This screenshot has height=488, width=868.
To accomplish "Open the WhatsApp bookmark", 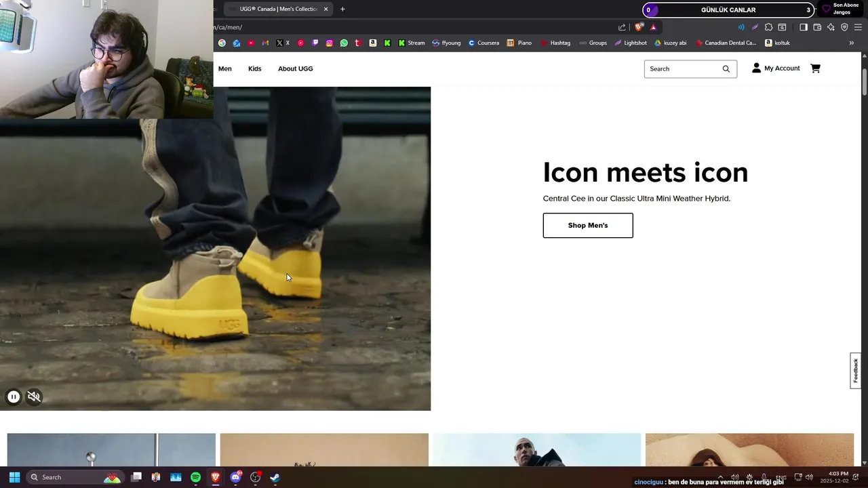I will point(344,43).
